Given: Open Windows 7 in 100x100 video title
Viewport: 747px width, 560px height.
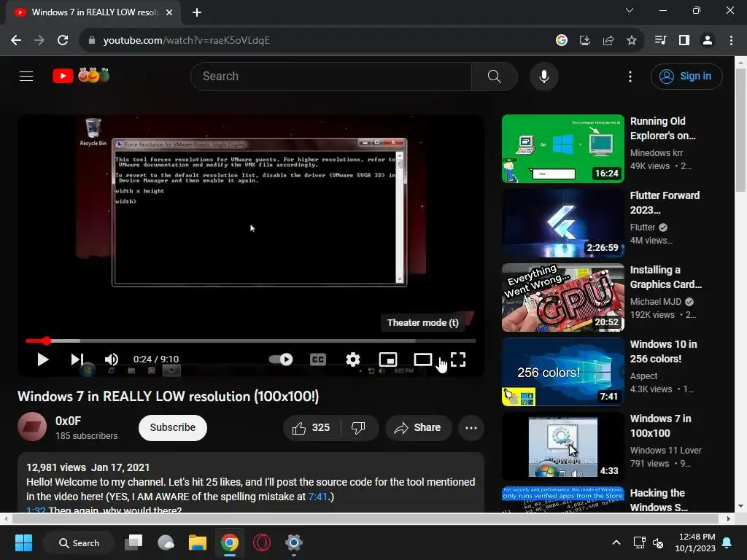Looking at the screenshot, I should tap(660, 426).
